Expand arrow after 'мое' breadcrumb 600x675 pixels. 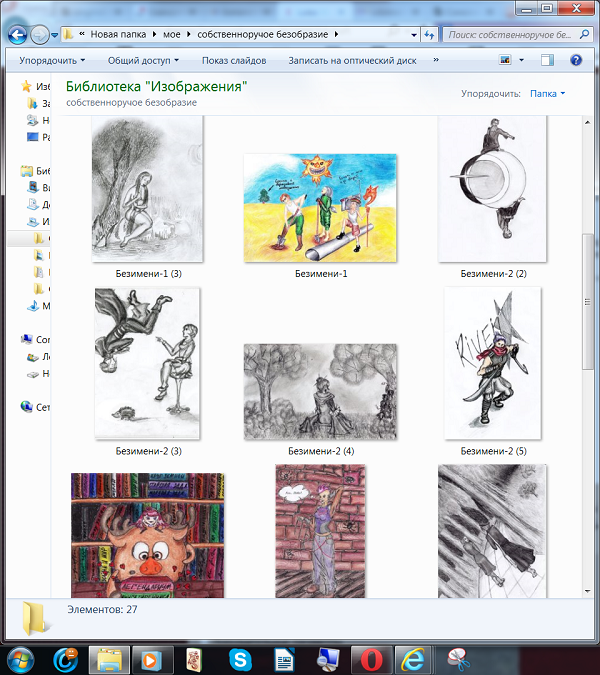tap(189, 34)
